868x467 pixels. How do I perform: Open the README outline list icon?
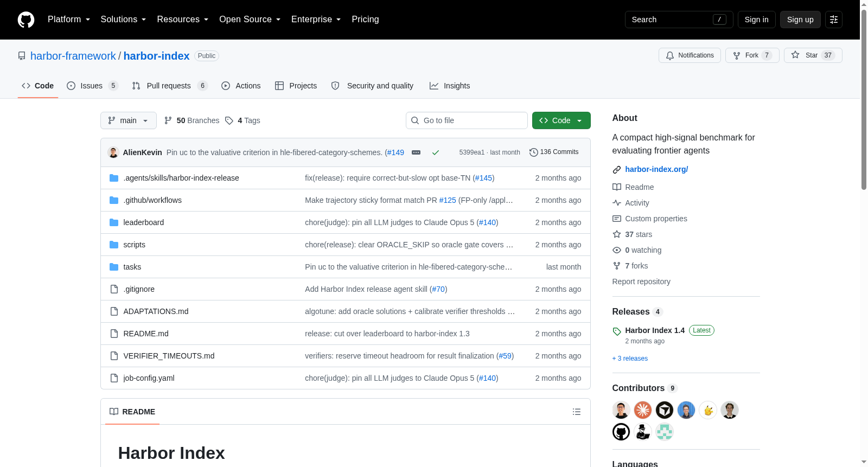tap(577, 412)
